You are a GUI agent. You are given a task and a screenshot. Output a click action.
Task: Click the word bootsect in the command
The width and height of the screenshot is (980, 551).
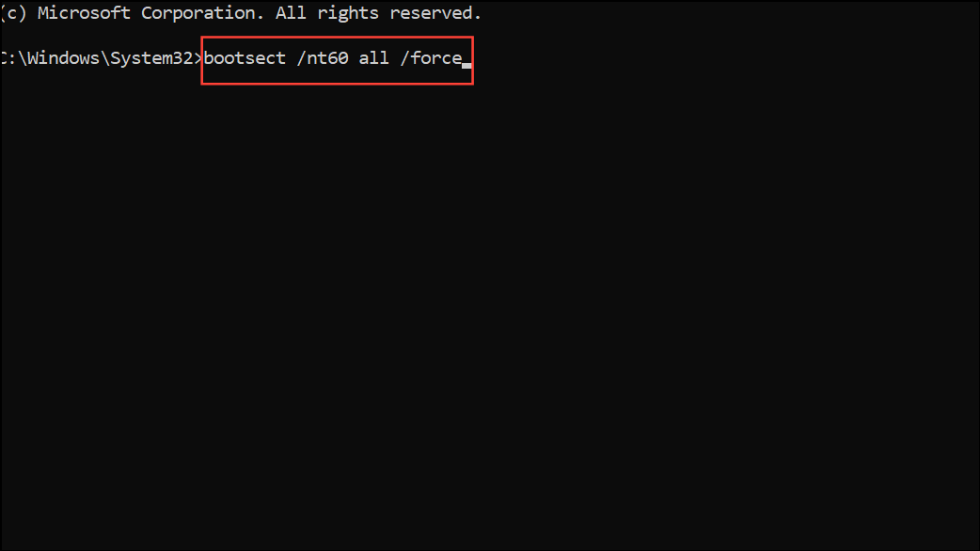point(245,58)
